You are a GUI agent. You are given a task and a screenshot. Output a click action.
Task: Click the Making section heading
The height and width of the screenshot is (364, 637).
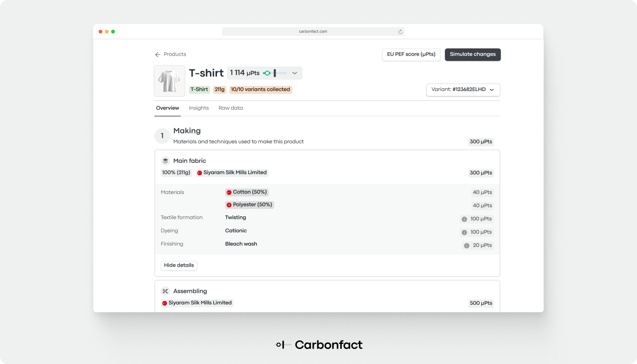click(x=187, y=131)
